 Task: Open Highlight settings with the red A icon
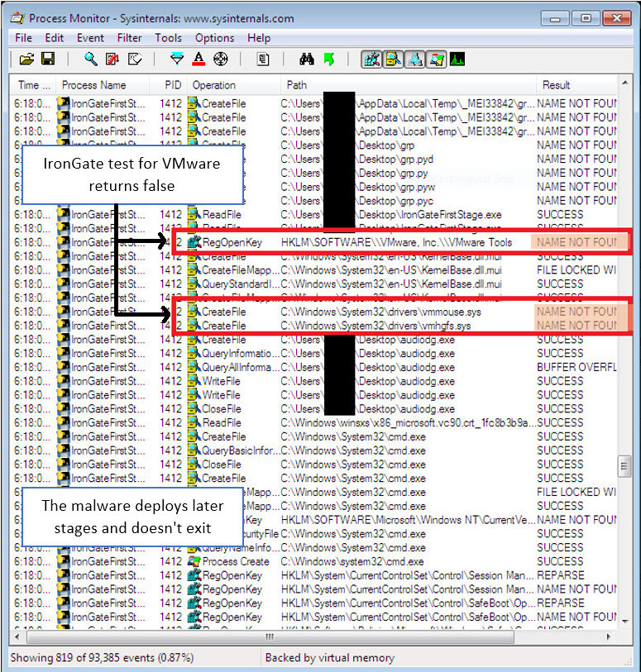click(x=198, y=60)
